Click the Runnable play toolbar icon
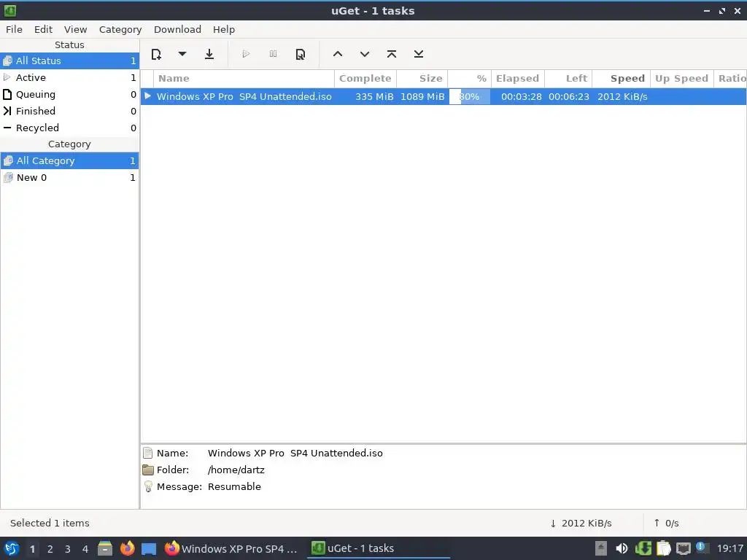The height and width of the screenshot is (560, 747). tap(246, 54)
